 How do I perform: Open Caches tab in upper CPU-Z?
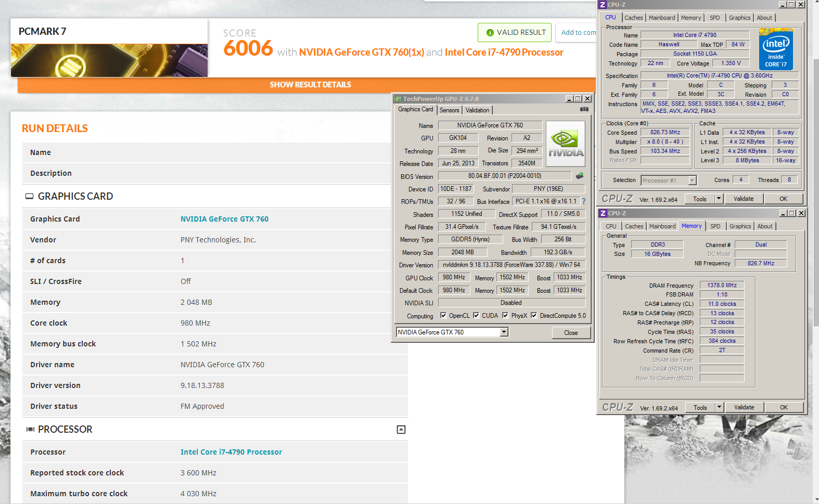click(634, 18)
